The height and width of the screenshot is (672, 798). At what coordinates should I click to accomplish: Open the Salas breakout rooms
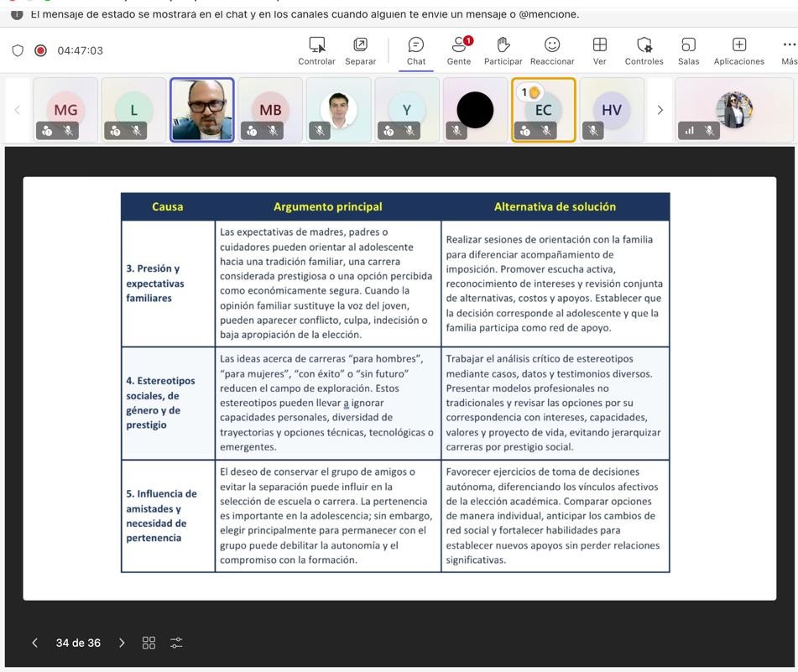(x=688, y=51)
